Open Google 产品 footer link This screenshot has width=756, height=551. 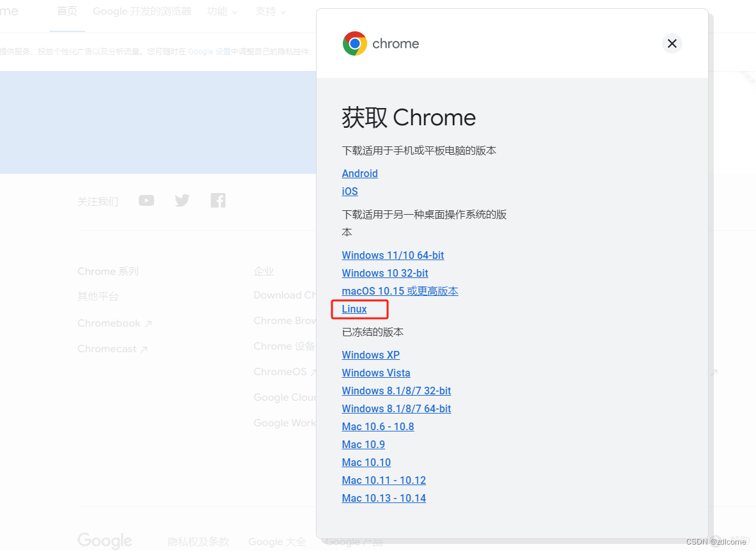(354, 543)
